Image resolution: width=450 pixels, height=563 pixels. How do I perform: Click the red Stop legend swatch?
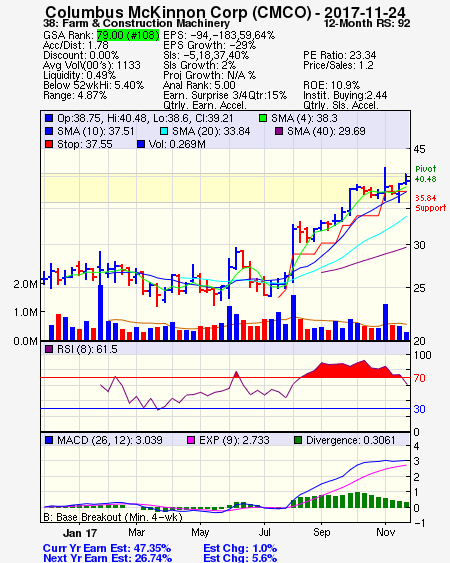pyautogui.click(x=49, y=144)
